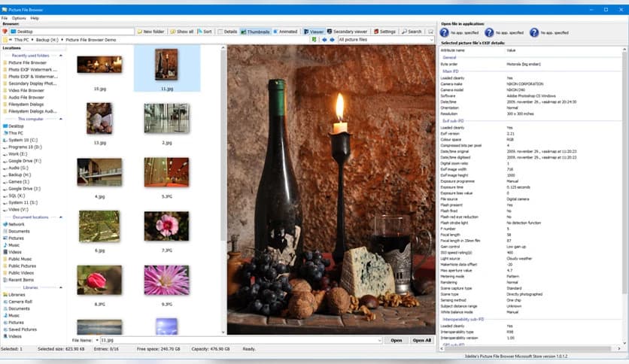This screenshot has width=629, height=364.
Task: Select the 11.jpg thumbnail
Action: point(167,68)
